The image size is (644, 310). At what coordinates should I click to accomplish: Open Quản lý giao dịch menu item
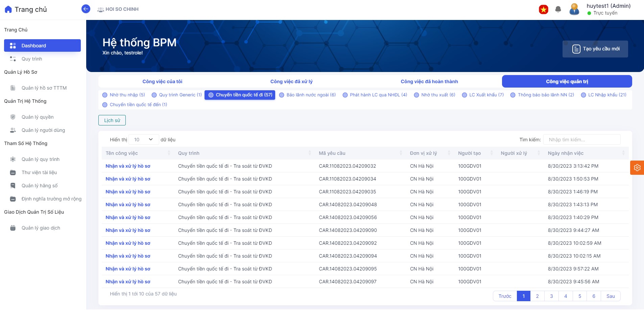click(41, 228)
